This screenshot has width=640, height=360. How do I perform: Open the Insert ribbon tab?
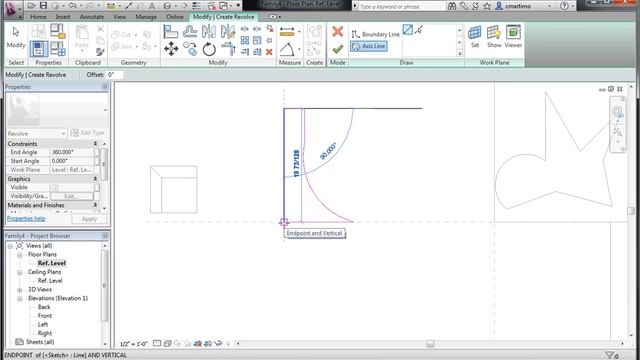(x=63, y=17)
